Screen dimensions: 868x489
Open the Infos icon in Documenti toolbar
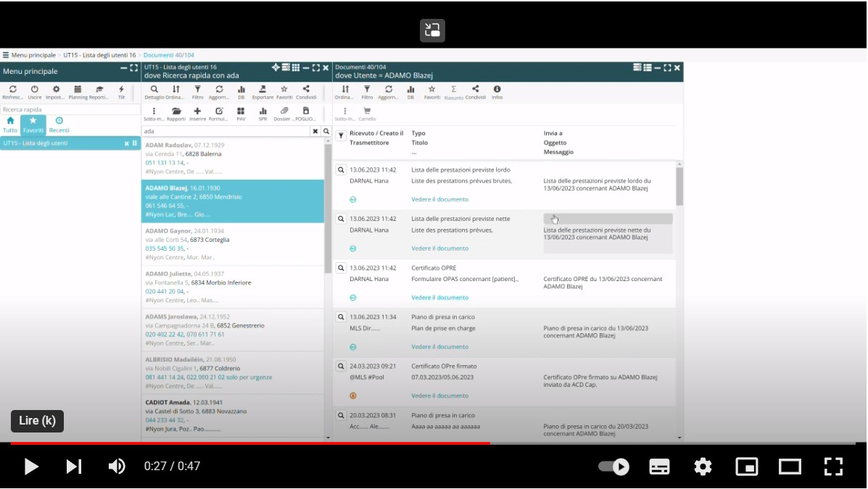(497, 89)
